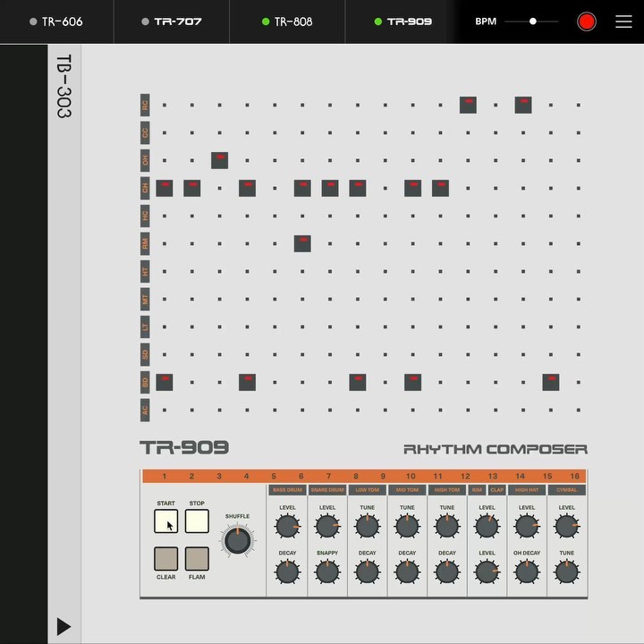Click the Cymbal Tune knob

[566, 572]
